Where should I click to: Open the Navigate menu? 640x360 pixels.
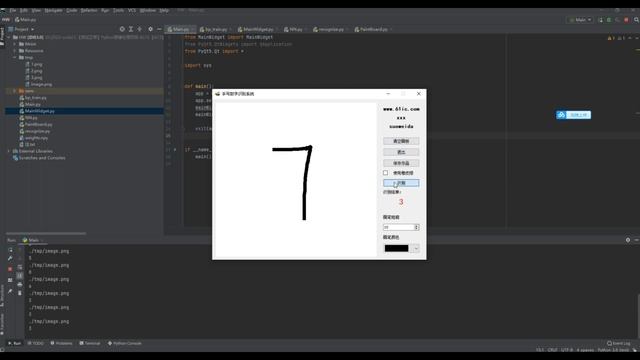tap(53, 10)
